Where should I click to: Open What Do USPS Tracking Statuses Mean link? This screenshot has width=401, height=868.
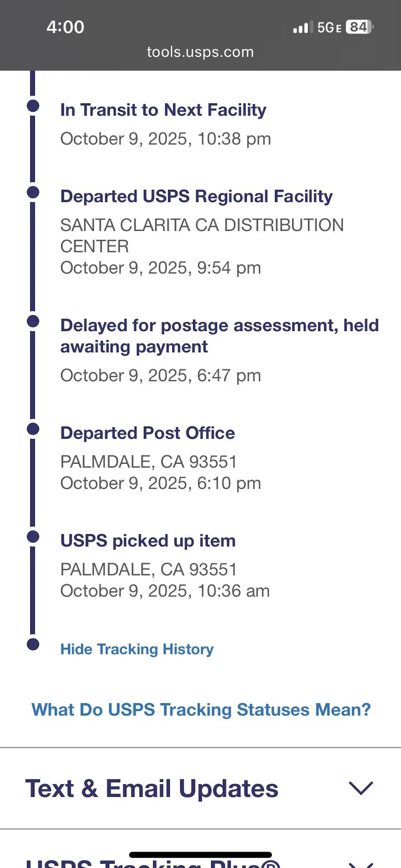[201, 710]
